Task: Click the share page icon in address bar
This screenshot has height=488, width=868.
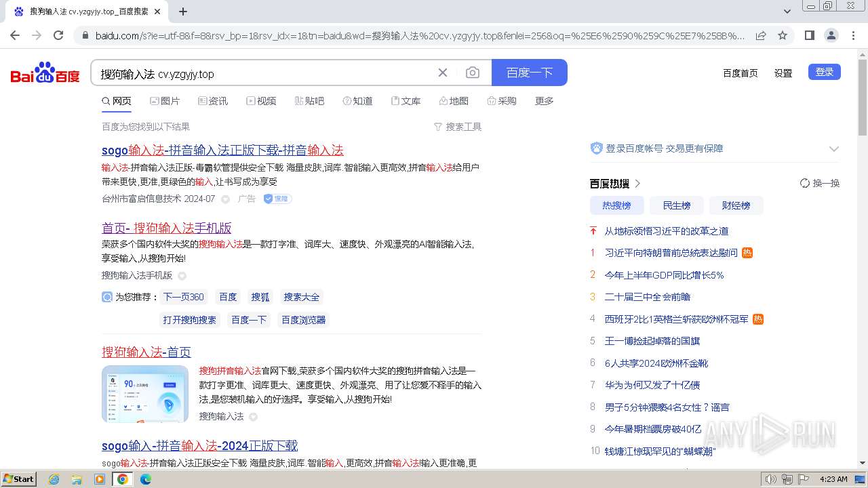Action: (x=761, y=35)
